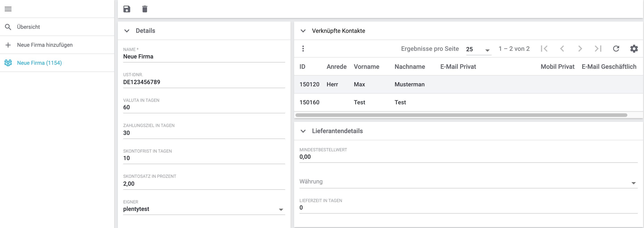The height and width of the screenshot is (228, 644).
Task: Collapse the Details section
Action: pyautogui.click(x=127, y=31)
